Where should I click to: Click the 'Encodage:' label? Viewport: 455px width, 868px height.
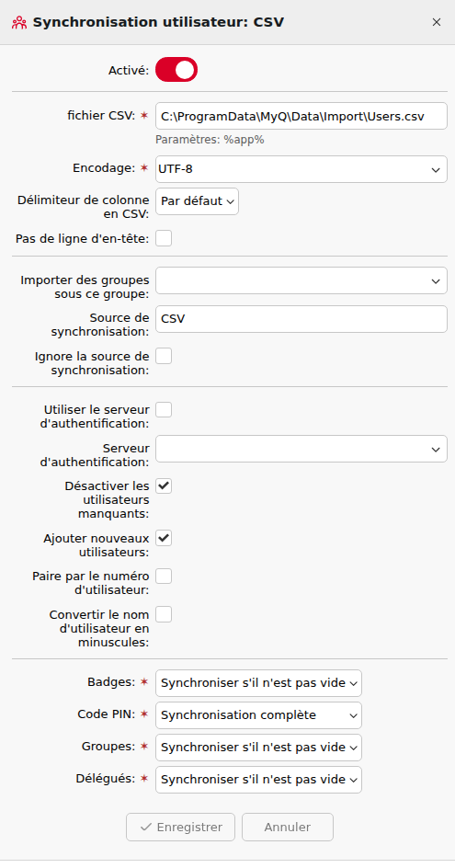click(104, 169)
